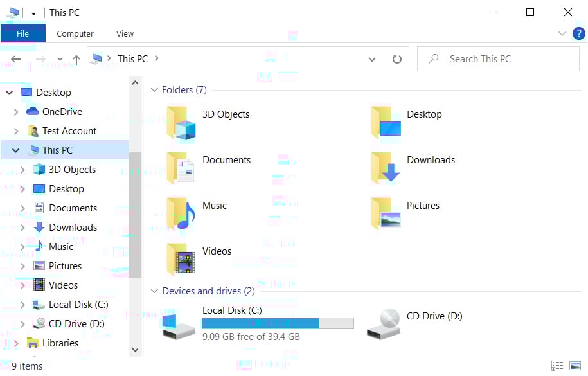Click the Local Disk (C:) usage bar

278,323
